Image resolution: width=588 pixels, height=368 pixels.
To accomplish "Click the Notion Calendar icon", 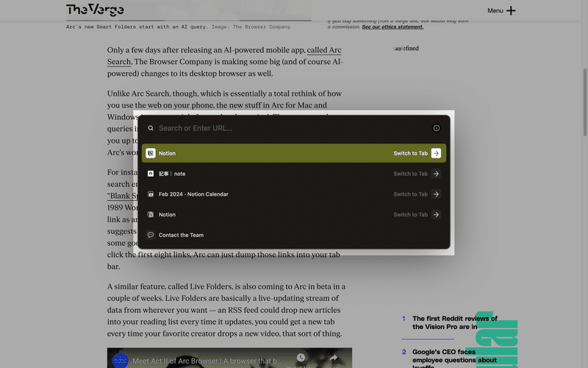I will point(151,194).
